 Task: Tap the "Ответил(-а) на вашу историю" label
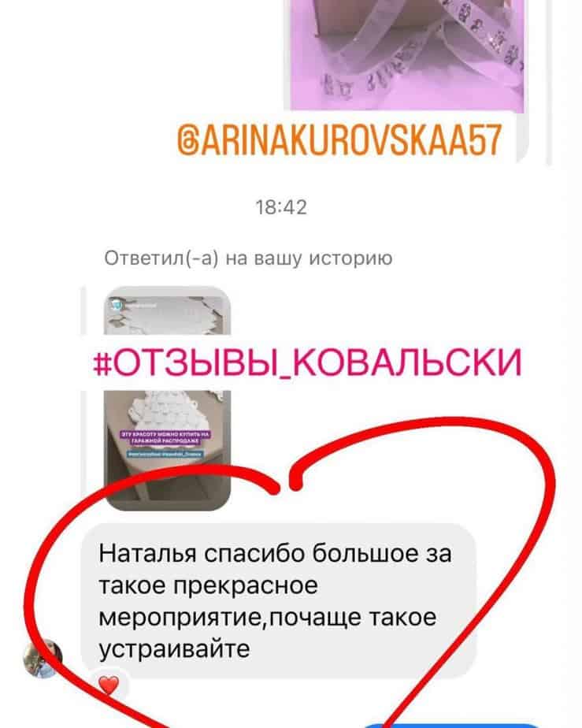[x=248, y=258]
